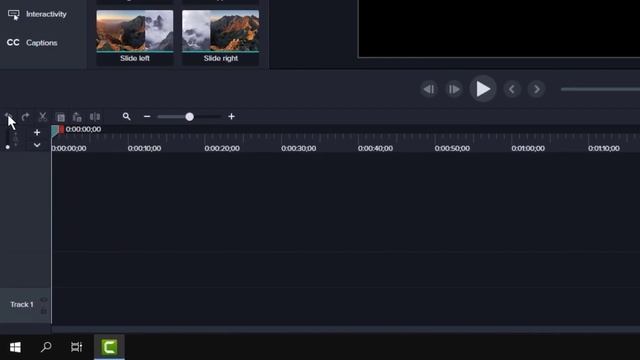Click the playhead timecode 0:00:00;00

83,129
